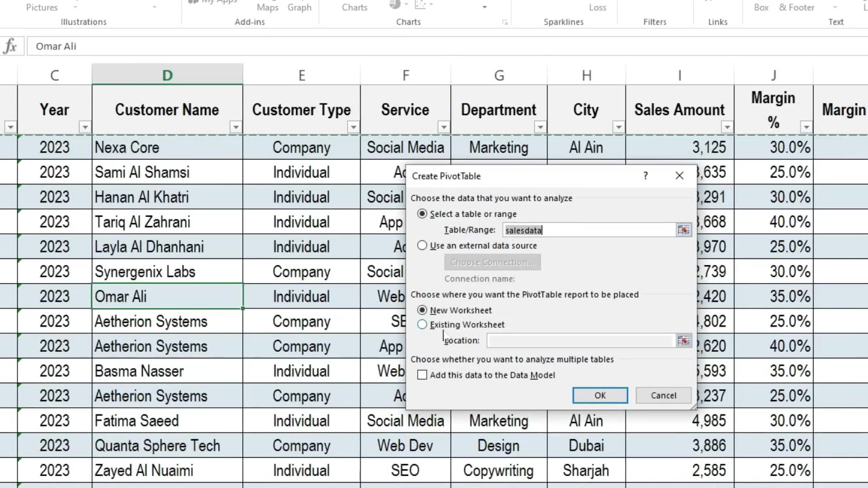Select the cell 'Nexa Core'

tap(167, 148)
